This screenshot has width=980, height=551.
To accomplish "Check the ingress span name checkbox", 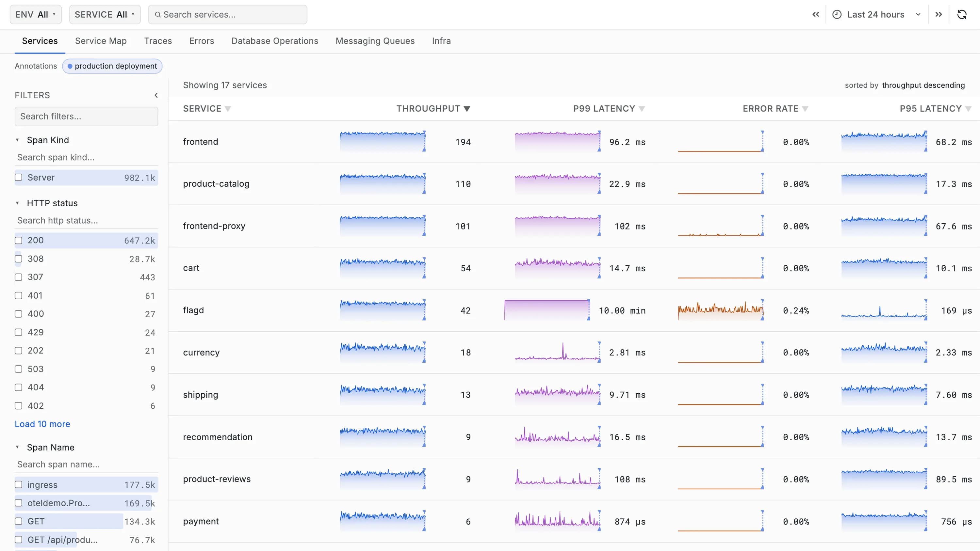I will 19,484.
